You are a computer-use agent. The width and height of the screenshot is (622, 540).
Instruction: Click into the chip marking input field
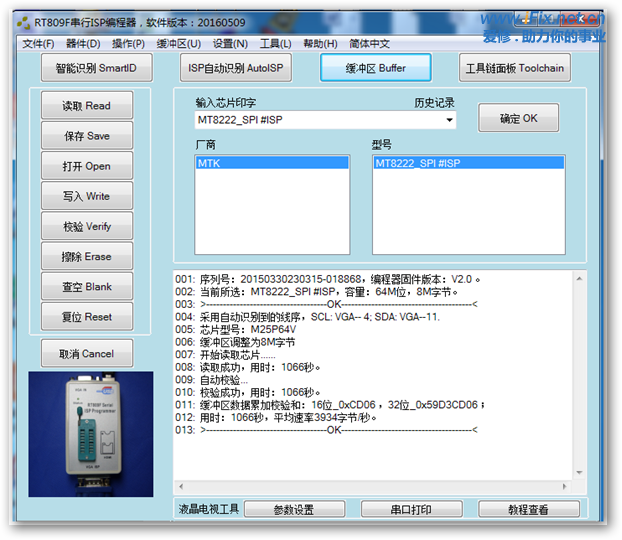point(319,120)
